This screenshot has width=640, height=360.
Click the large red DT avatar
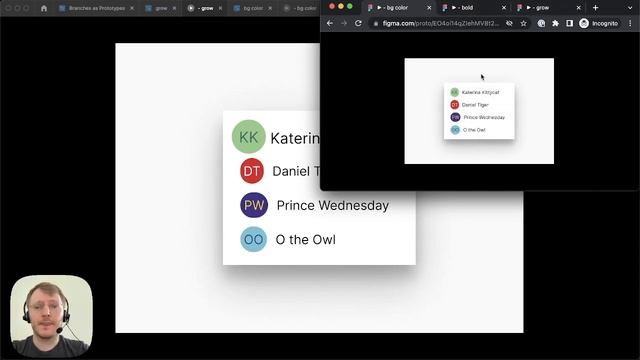coord(252,171)
